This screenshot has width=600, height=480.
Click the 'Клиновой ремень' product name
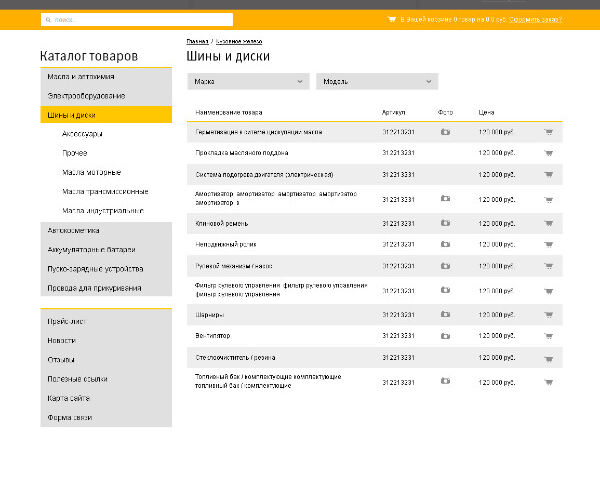(222, 224)
